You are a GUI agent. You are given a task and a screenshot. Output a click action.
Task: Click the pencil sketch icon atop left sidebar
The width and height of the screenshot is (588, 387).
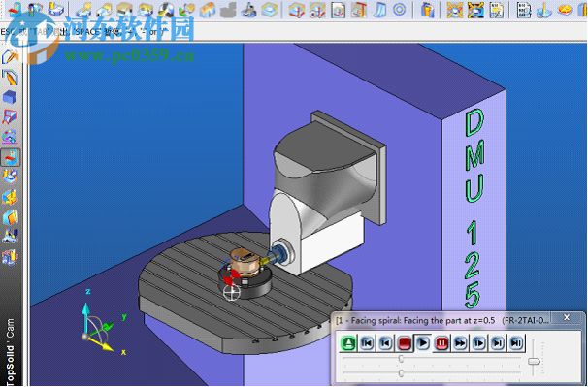pos(10,56)
